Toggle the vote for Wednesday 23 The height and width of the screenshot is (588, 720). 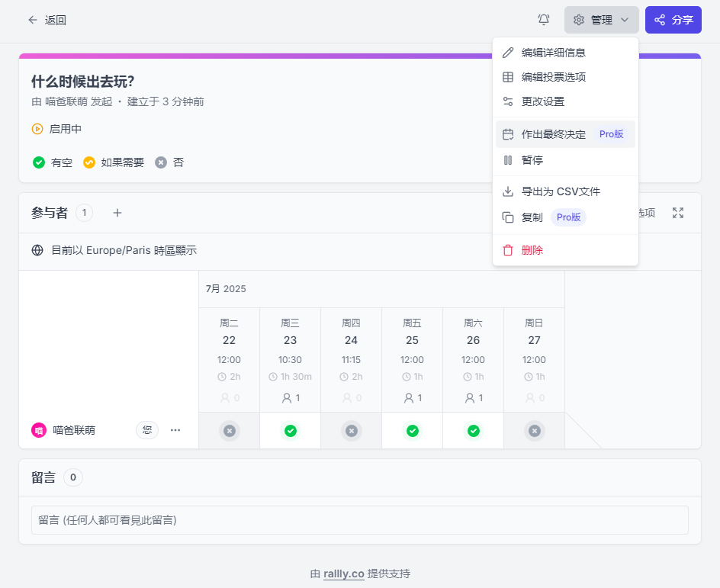(290, 431)
